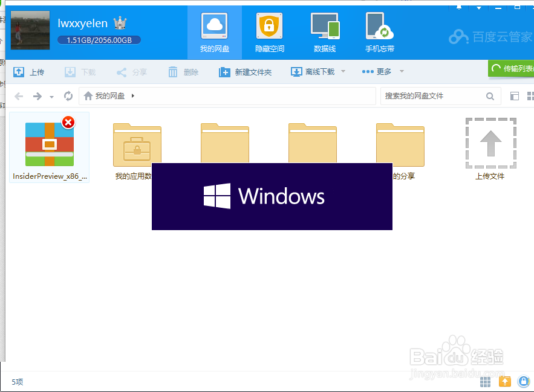The height and width of the screenshot is (392, 534).
Task: Click the 删除 delete button
Action: tap(183, 72)
